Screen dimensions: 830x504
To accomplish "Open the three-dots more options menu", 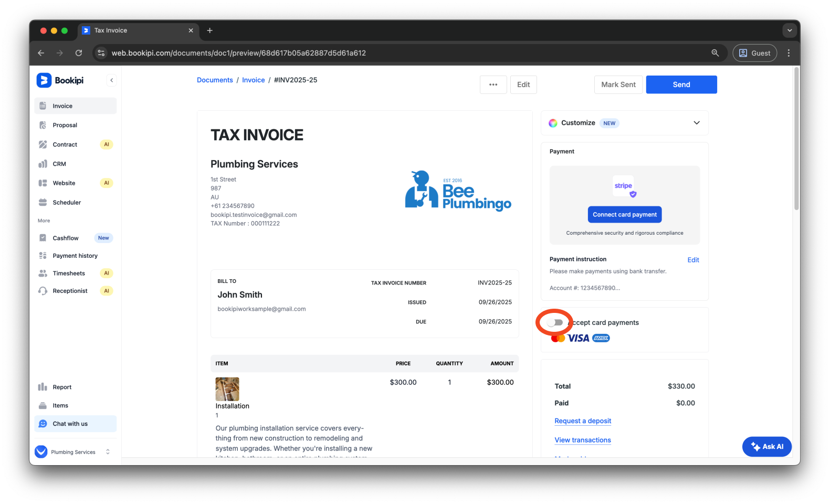I will click(x=493, y=85).
